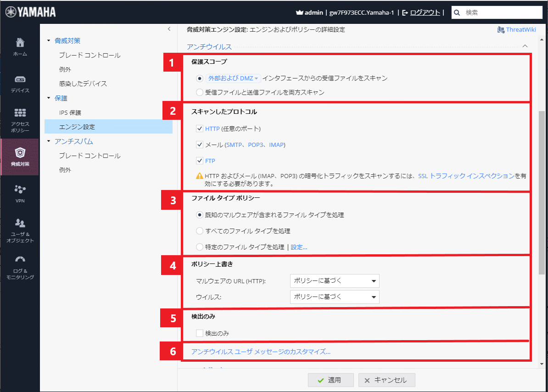548x392 pixels.
Task: Open Logs & Monitoring (ログ＆モニタリング) icon
Action: point(20,259)
